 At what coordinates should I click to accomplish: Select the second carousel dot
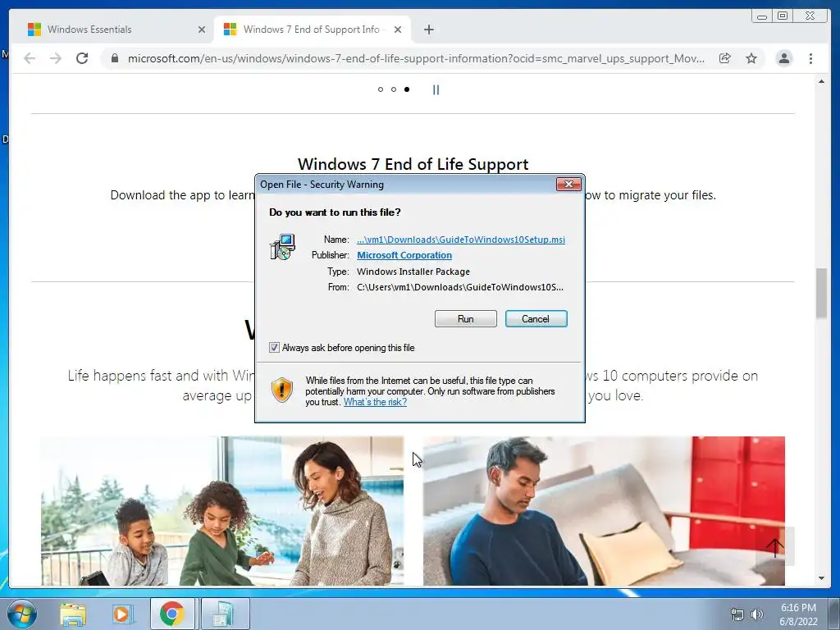tap(394, 89)
